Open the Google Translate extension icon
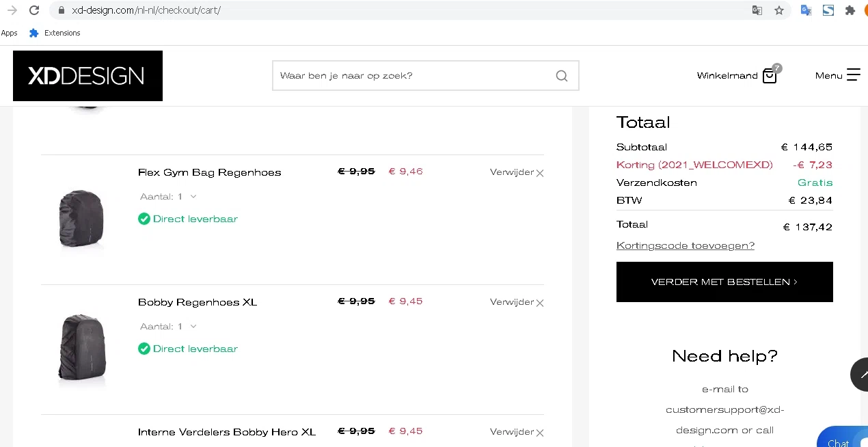 (806, 10)
